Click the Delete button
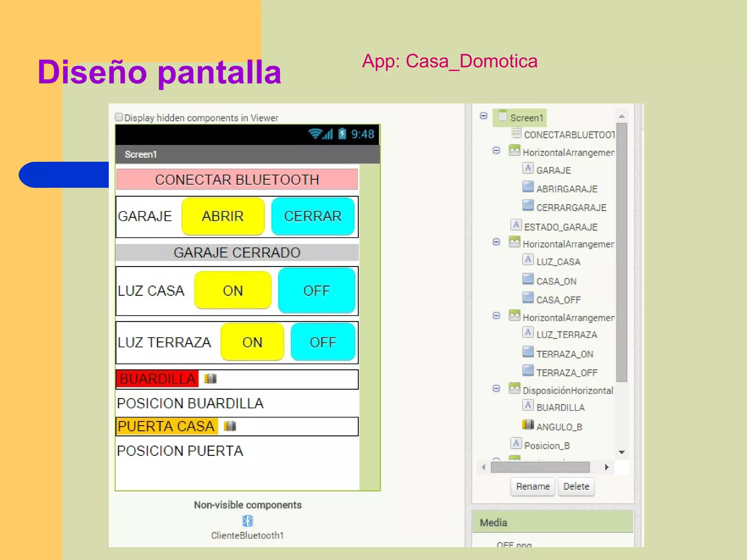The width and height of the screenshot is (747, 560). [576, 486]
